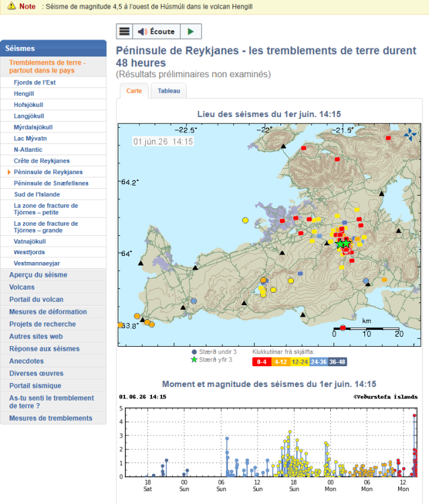Click the Séismes sidebar header

(53, 48)
